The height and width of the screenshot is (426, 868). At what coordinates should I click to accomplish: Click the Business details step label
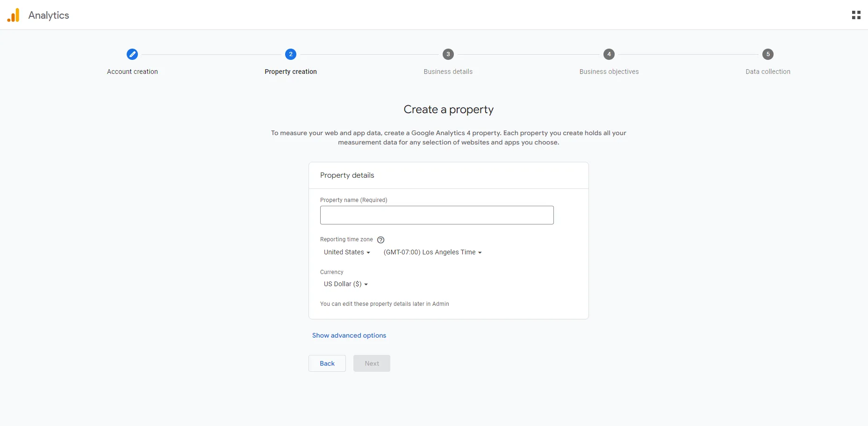(448, 72)
